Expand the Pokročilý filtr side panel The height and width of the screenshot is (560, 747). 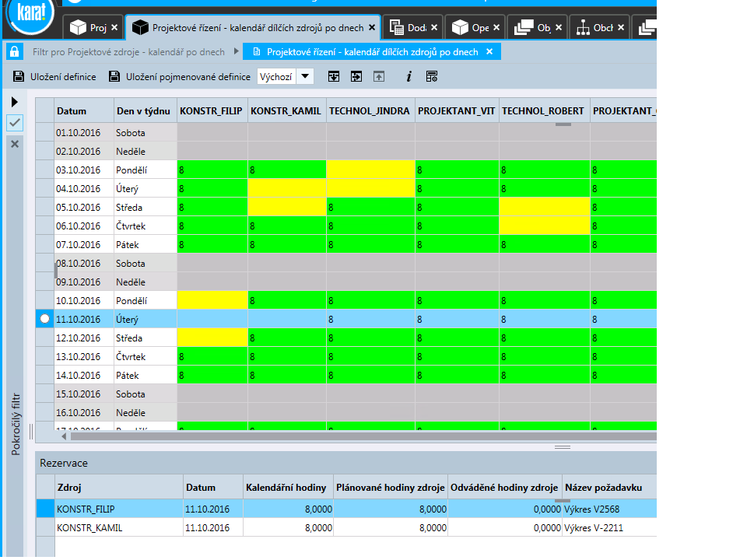pyautogui.click(x=16, y=424)
